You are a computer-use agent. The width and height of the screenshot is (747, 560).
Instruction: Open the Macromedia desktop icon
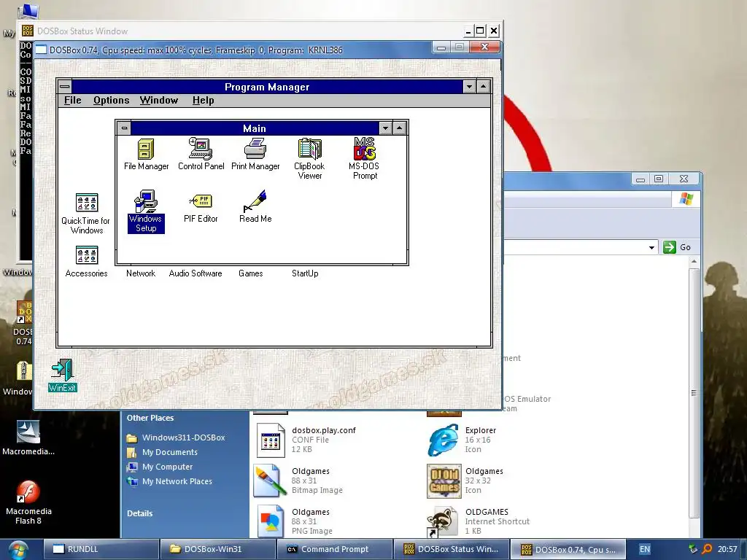(28, 438)
